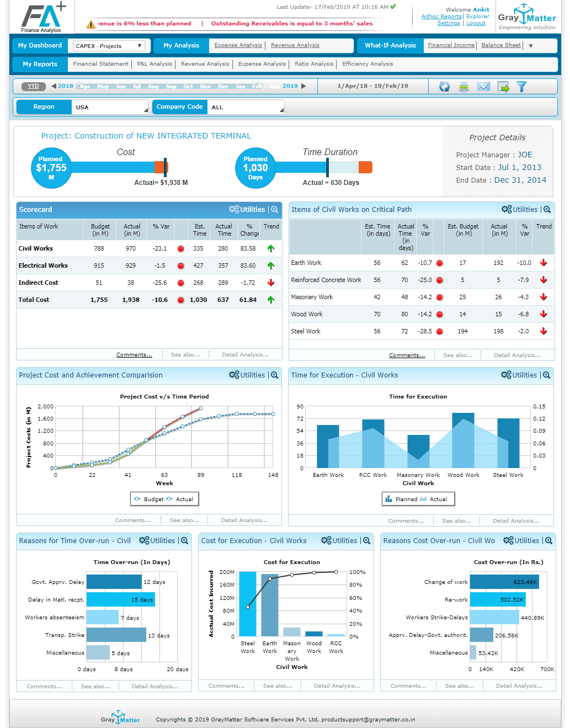The height and width of the screenshot is (728, 570).
Task: Open Utilities in Cost for Execution panel
Action: 339,540
